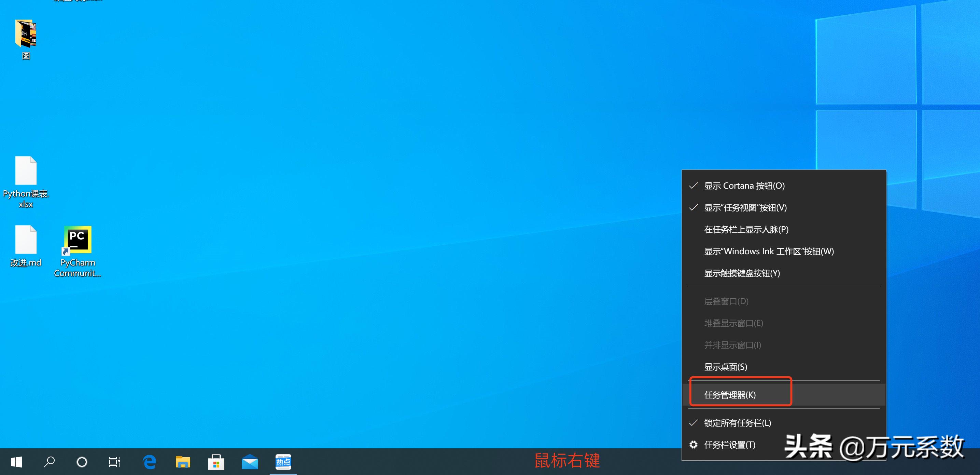Launch Microsoft Edge from taskbar

(149, 462)
